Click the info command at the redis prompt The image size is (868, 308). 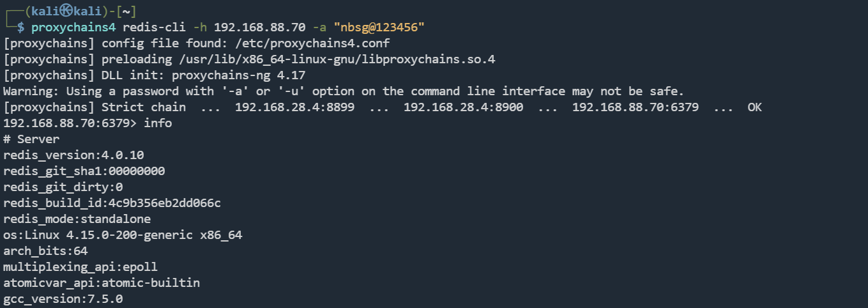pyautogui.click(x=158, y=123)
